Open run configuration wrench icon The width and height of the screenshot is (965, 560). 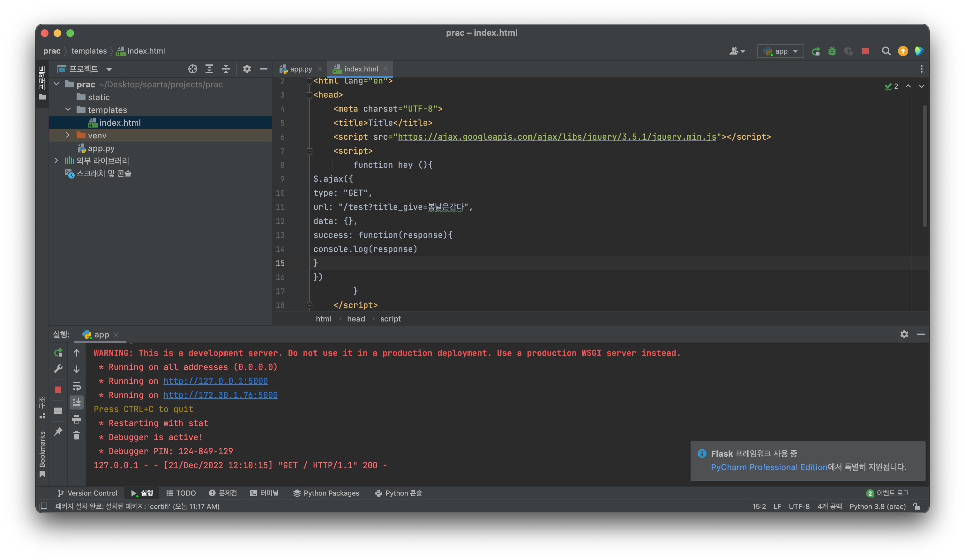pos(58,369)
